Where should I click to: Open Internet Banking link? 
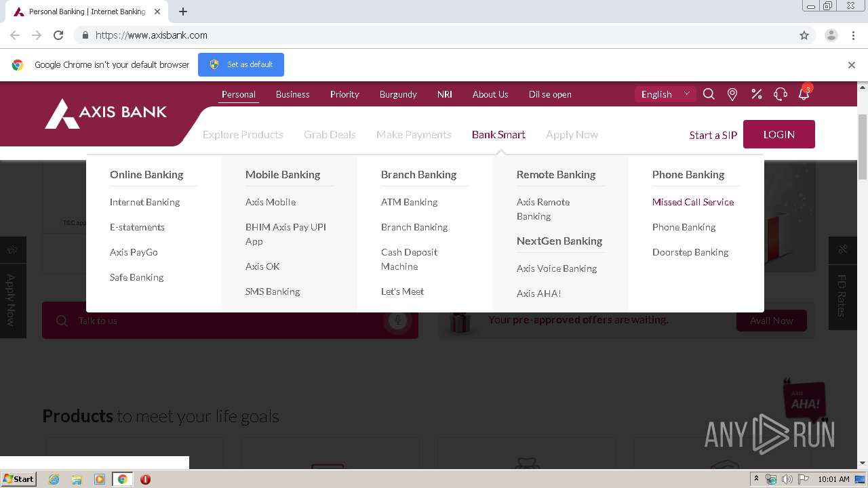coord(144,202)
